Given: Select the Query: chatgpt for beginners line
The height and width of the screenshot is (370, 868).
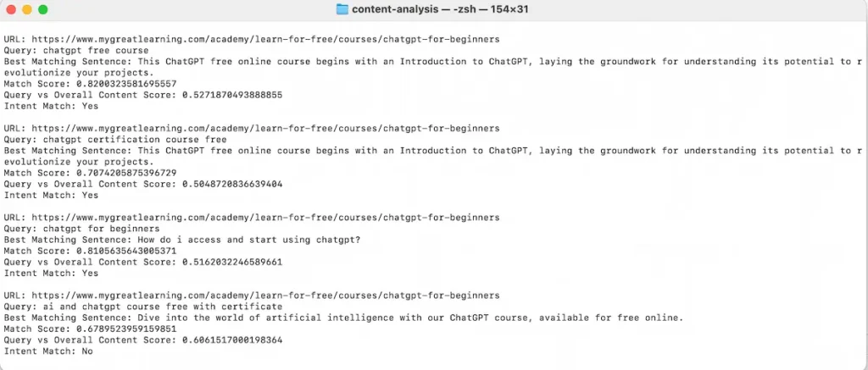Looking at the screenshot, I should click(x=82, y=229).
